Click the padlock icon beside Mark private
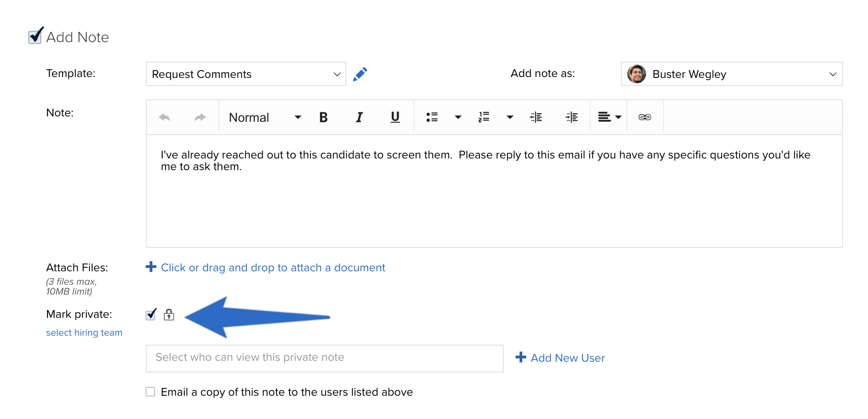The width and height of the screenshot is (868, 419). click(169, 314)
